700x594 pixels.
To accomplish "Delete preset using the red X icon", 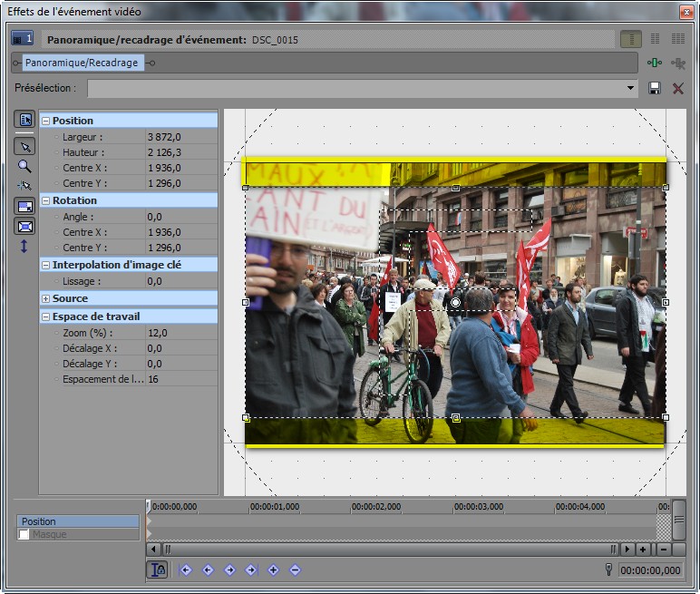I will (x=677, y=88).
